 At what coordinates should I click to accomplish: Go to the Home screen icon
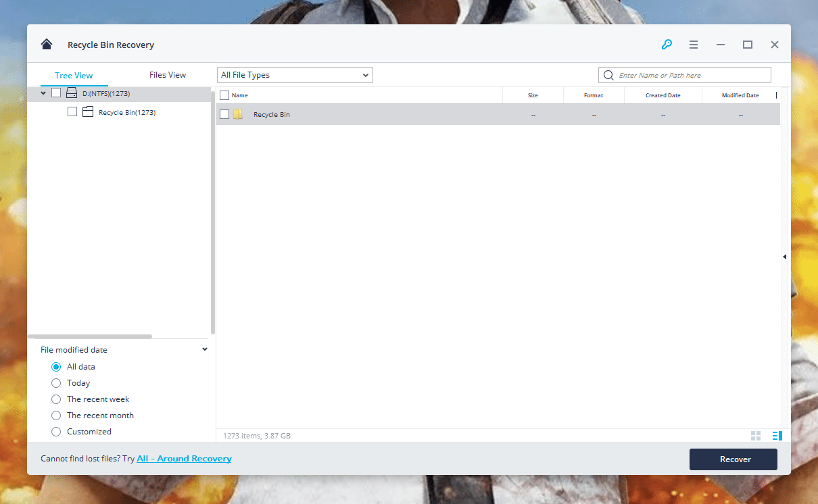point(47,45)
